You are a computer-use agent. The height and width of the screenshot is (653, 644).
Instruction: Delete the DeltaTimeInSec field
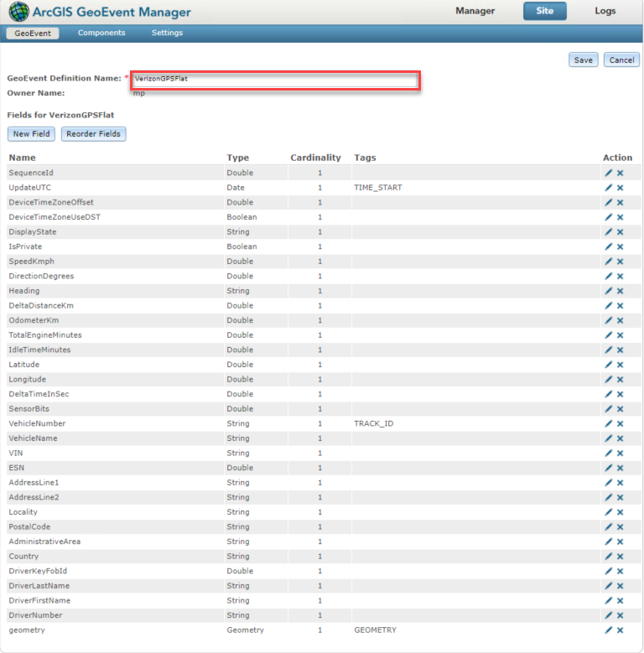click(x=621, y=394)
